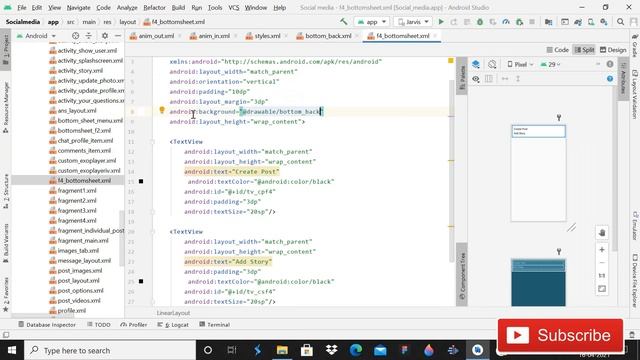Viewport: 640px width, 360px height.
Task: Zoom in the preview with the plus icon
Action: pos(602,249)
